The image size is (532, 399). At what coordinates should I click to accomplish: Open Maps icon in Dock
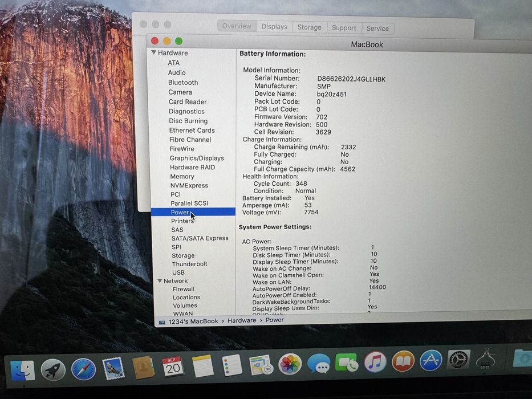[261, 365]
